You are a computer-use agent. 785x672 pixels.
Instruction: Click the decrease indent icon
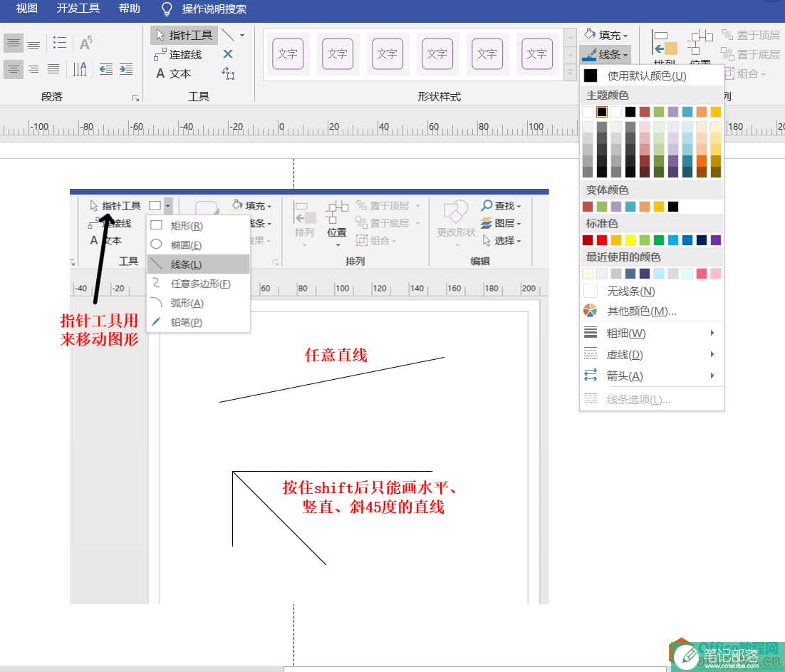[x=105, y=69]
